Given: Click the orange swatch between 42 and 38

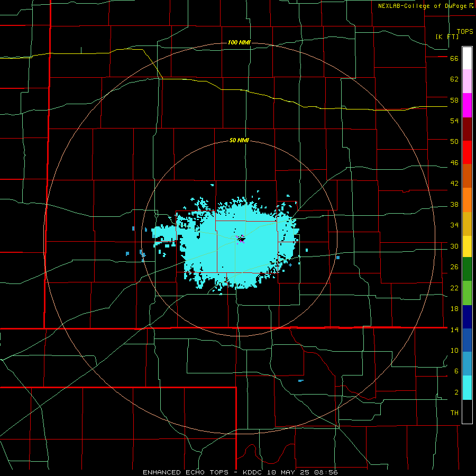Looking at the screenshot, I should [x=467, y=200].
